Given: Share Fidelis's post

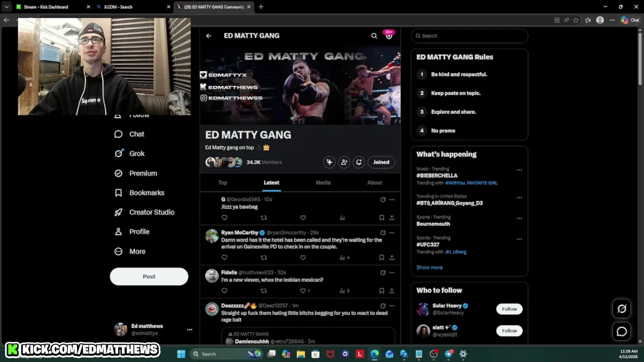Looking at the screenshot, I should 391,291.
